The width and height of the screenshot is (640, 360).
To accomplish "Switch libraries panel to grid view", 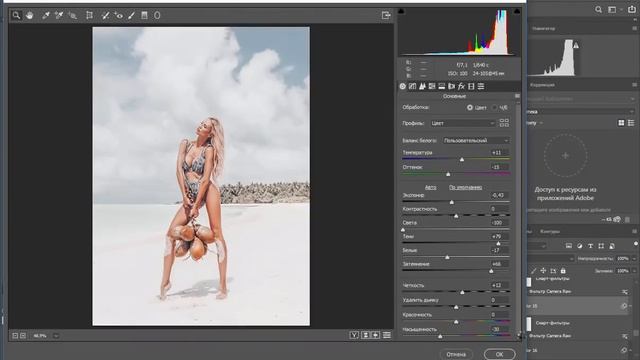I will pyautogui.click(x=621, y=123).
